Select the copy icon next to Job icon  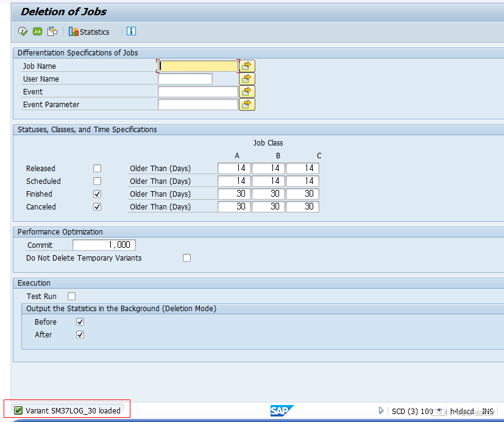pos(51,31)
